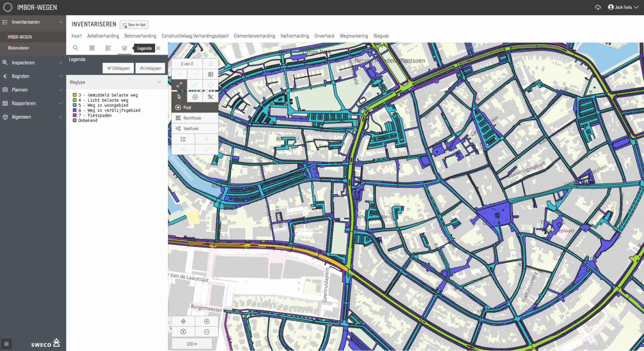Choose the Punt selection mode

tap(195, 107)
